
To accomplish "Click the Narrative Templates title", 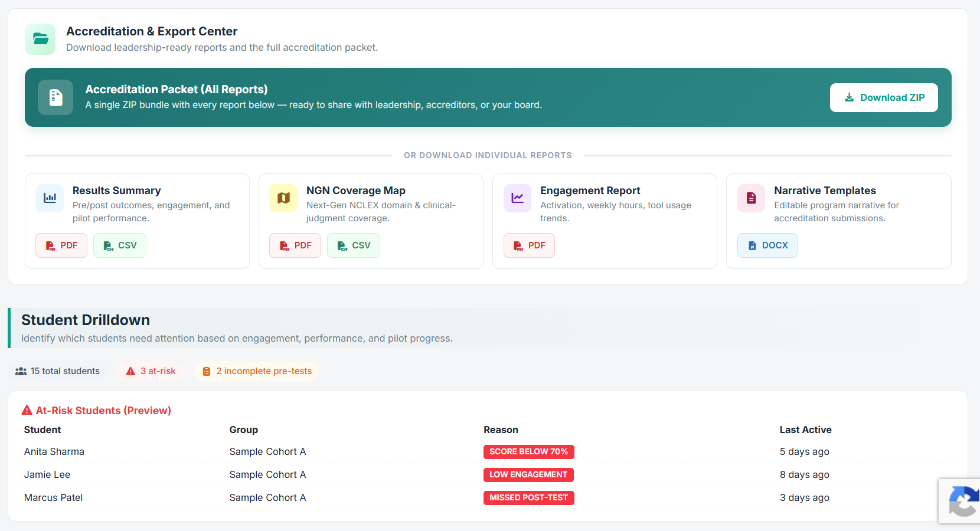I will 825,191.
